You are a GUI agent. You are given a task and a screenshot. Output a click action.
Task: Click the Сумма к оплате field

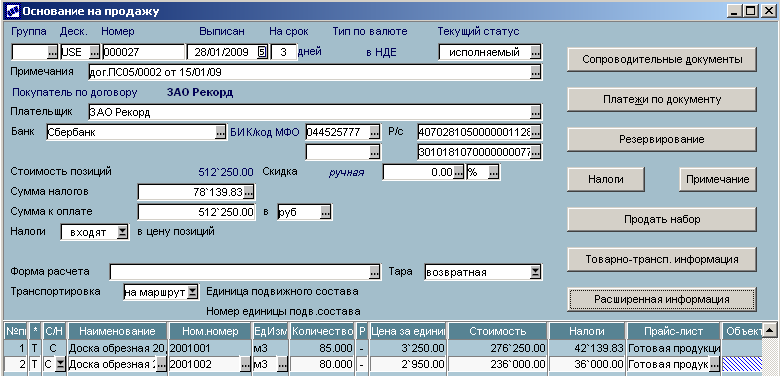tap(196, 212)
